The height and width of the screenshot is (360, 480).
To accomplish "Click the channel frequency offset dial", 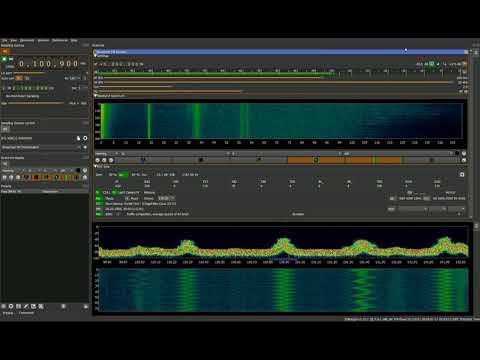I will pos(122,64).
